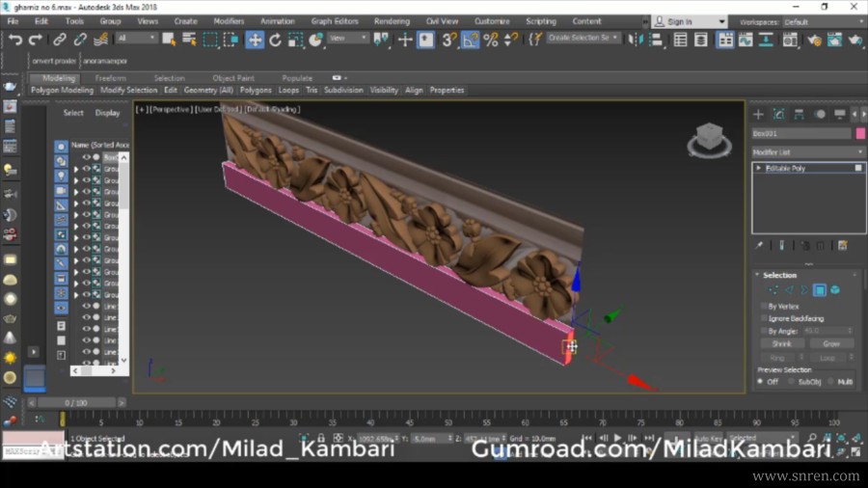The height and width of the screenshot is (488, 868).
Task: Open the Create tab plus icon
Action: click(x=758, y=115)
